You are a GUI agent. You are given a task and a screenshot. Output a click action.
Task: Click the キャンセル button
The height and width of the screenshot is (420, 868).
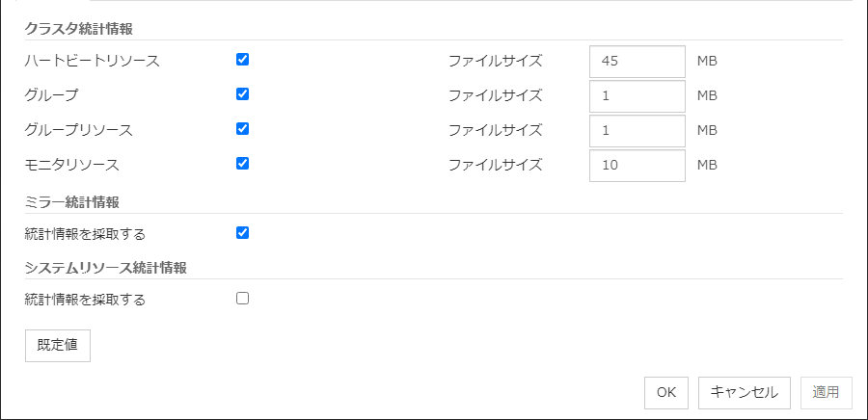[x=744, y=392]
